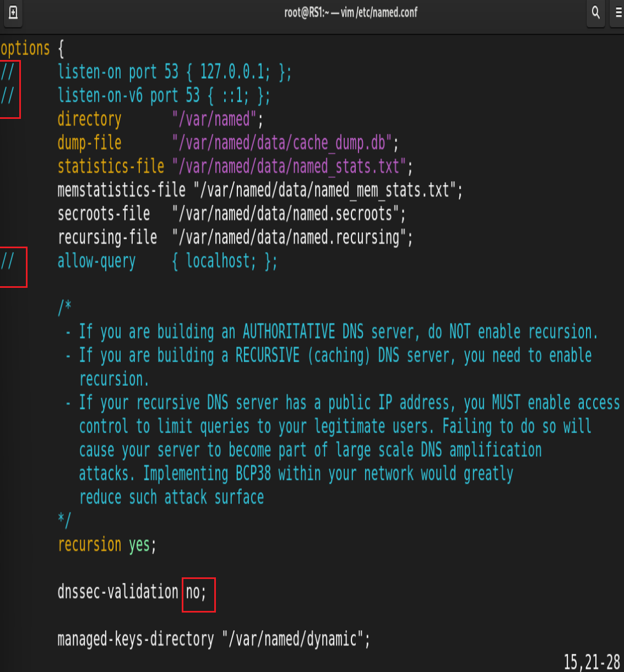Click 'listen-on-v6 port 53' directive
The height and width of the screenshot is (672, 624).
tap(128, 96)
